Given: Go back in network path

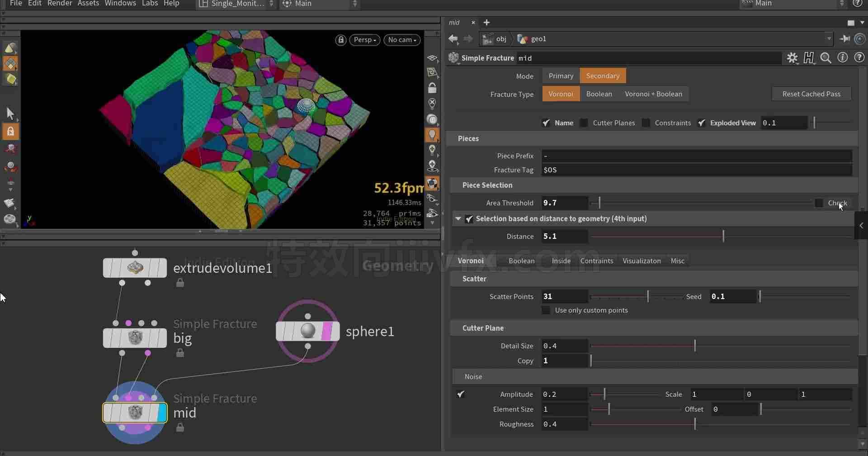Looking at the screenshot, I should [x=453, y=39].
